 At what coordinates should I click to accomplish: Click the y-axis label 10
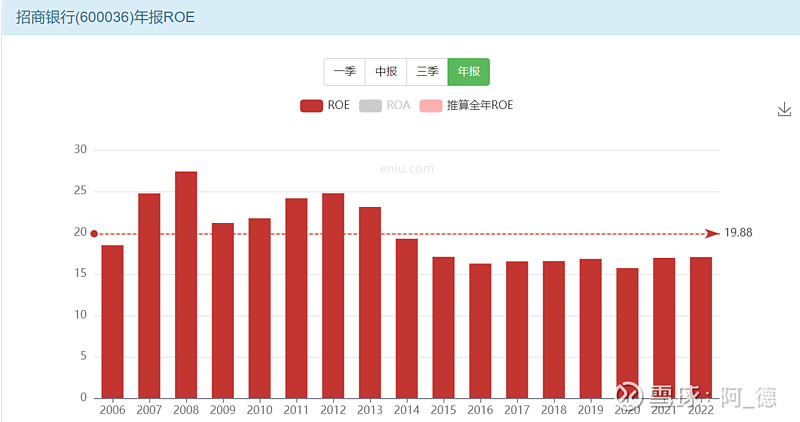point(80,315)
